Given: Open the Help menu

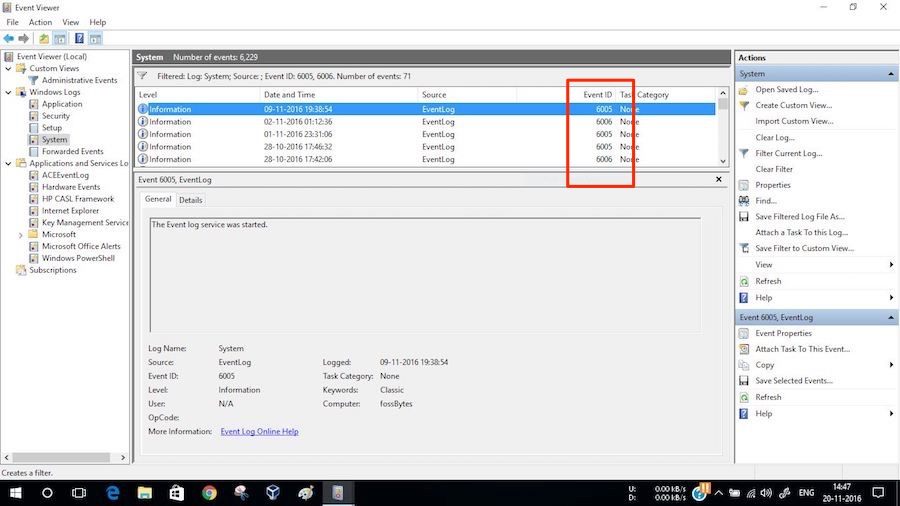Looking at the screenshot, I should point(98,22).
